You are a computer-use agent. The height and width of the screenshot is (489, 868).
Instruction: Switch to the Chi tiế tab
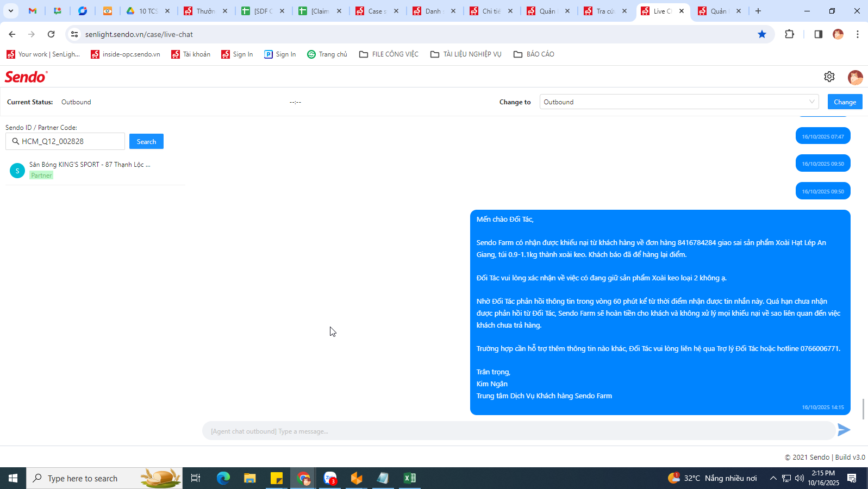click(491, 11)
